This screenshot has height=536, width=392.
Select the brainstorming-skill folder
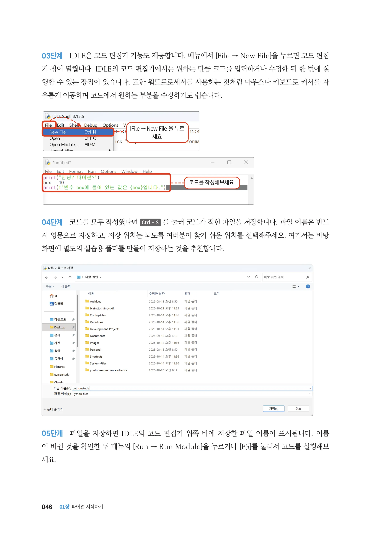pyautogui.click(x=102, y=308)
